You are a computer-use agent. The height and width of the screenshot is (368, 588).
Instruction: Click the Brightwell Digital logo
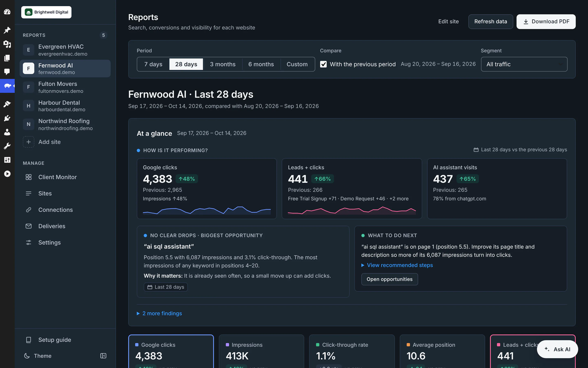click(46, 12)
